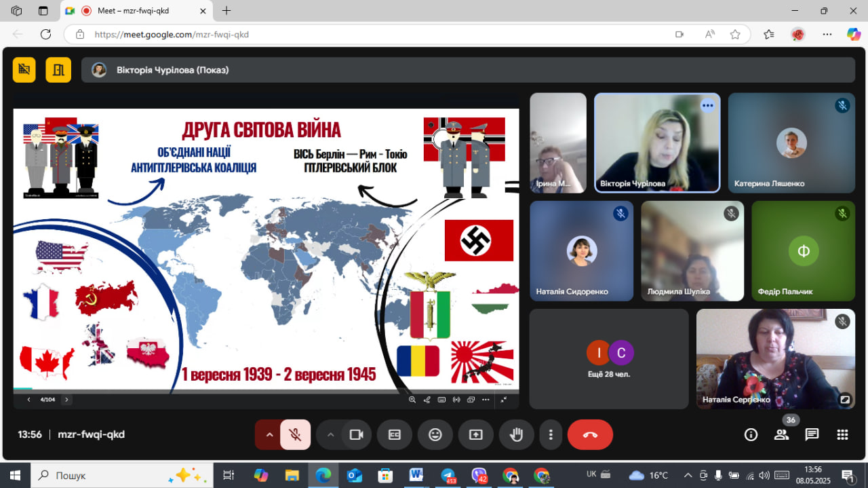Toggle slide captions keyboard icon
The width and height of the screenshot is (868, 488).
point(441,400)
